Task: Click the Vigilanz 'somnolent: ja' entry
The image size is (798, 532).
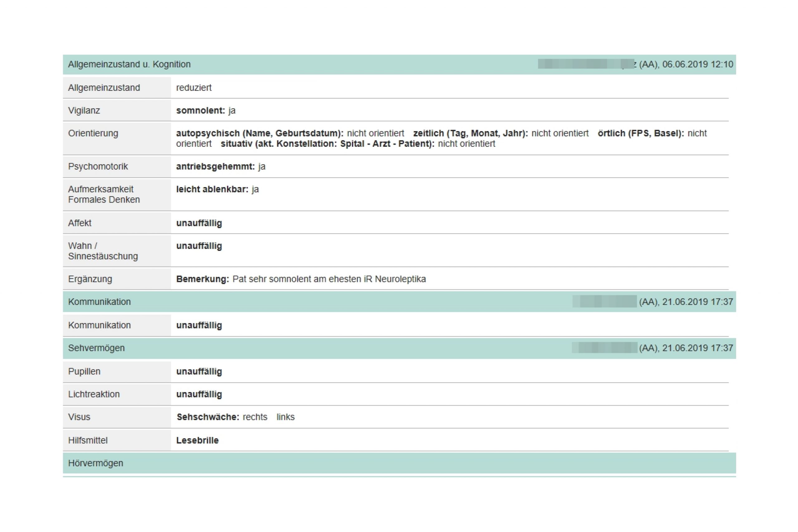Action: (206, 110)
